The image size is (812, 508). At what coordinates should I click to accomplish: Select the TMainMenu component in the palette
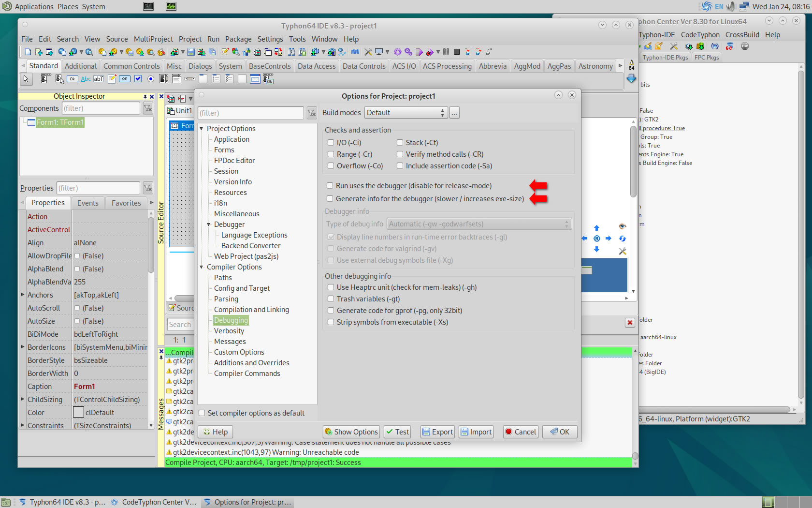tap(46, 79)
